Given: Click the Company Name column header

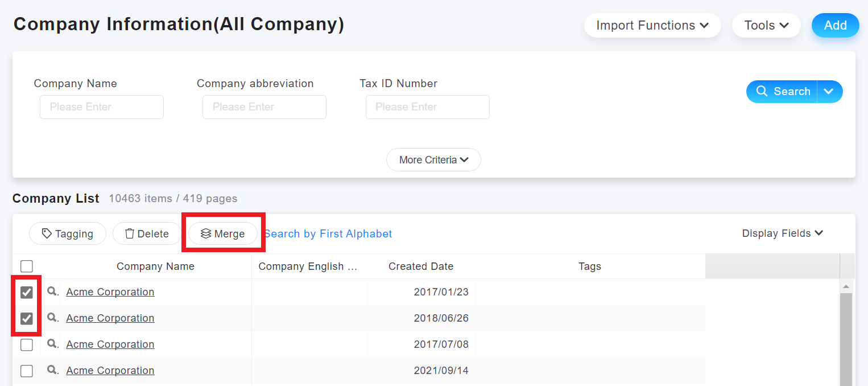Looking at the screenshot, I should tap(155, 266).
